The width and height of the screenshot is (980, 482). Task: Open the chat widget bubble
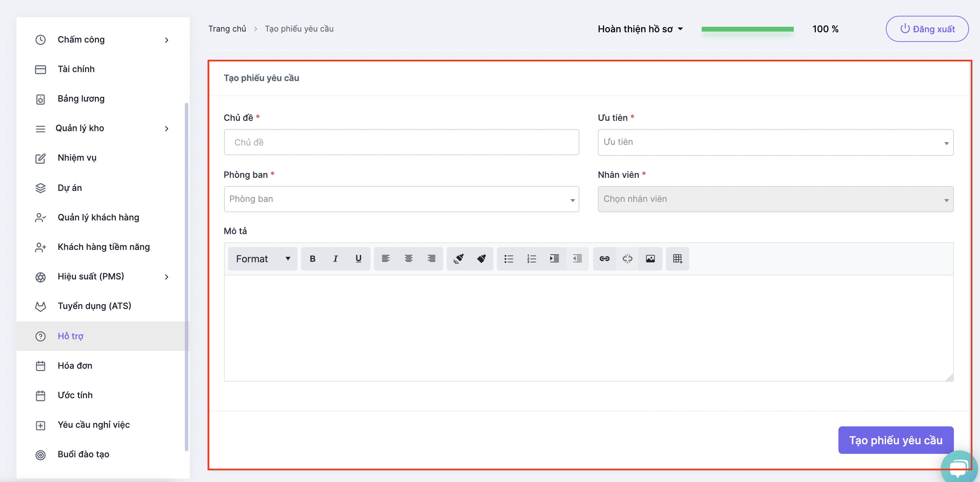point(960,468)
